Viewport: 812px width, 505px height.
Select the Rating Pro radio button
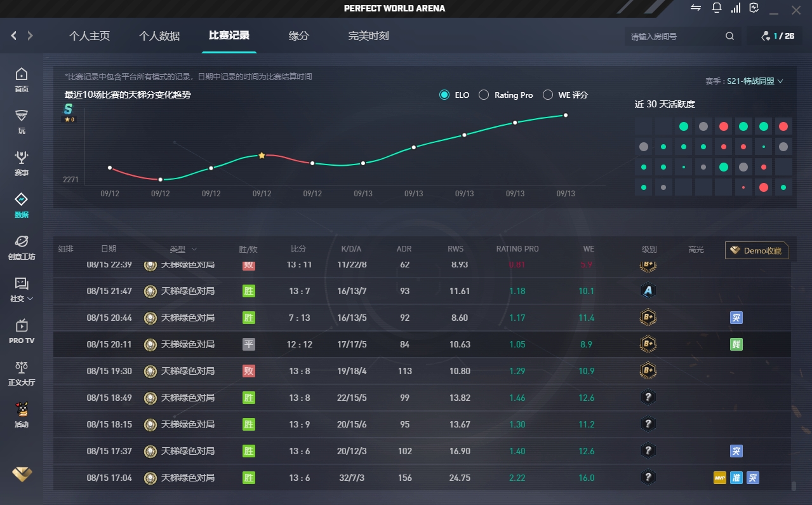(484, 95)
